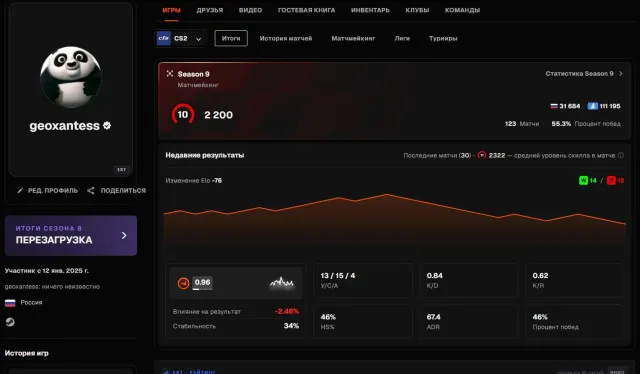
Task: Click the Недавние результаты heading
Action: [205, 155]
